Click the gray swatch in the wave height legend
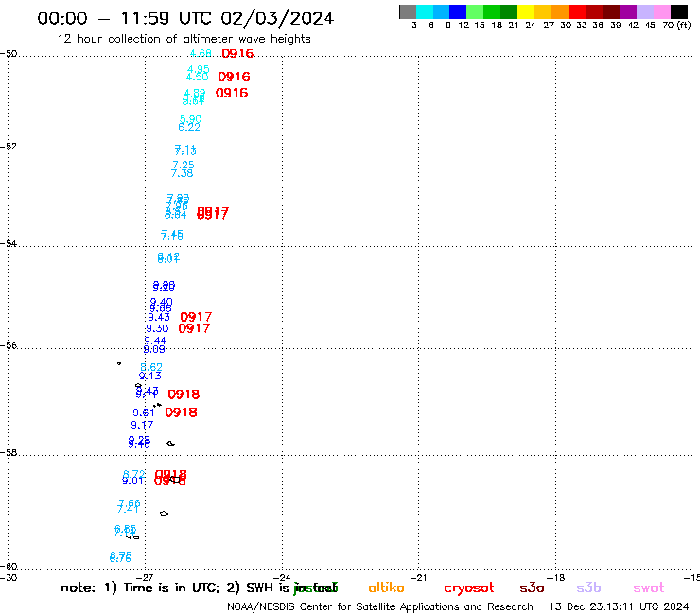The width and height of the screenshot is (700, 615). [408, 11]
